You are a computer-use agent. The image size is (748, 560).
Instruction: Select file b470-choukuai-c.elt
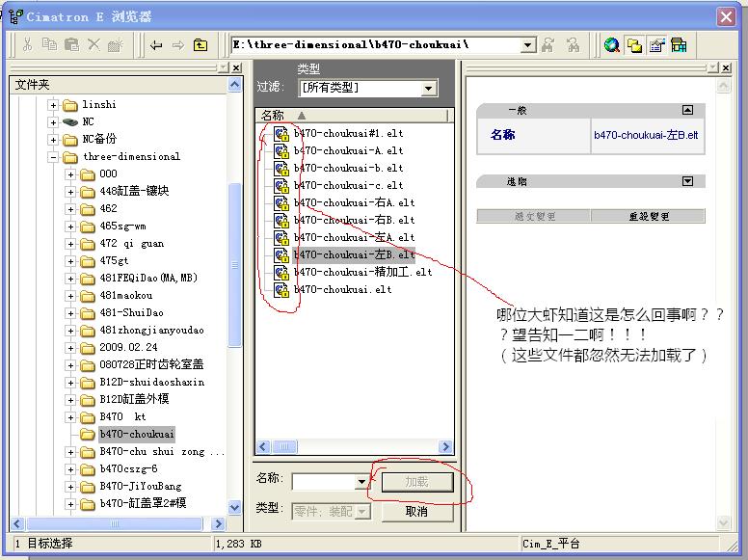coord(348,186)
